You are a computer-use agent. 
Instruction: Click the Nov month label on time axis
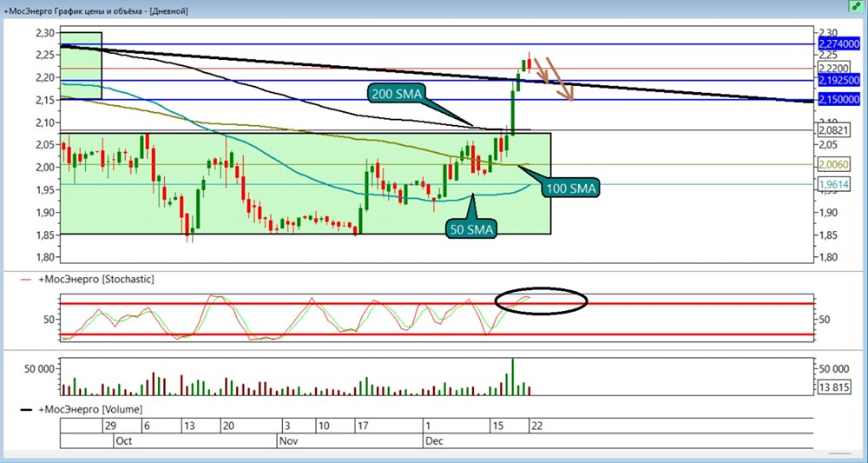pyautogui.click(x=286, y=441)
